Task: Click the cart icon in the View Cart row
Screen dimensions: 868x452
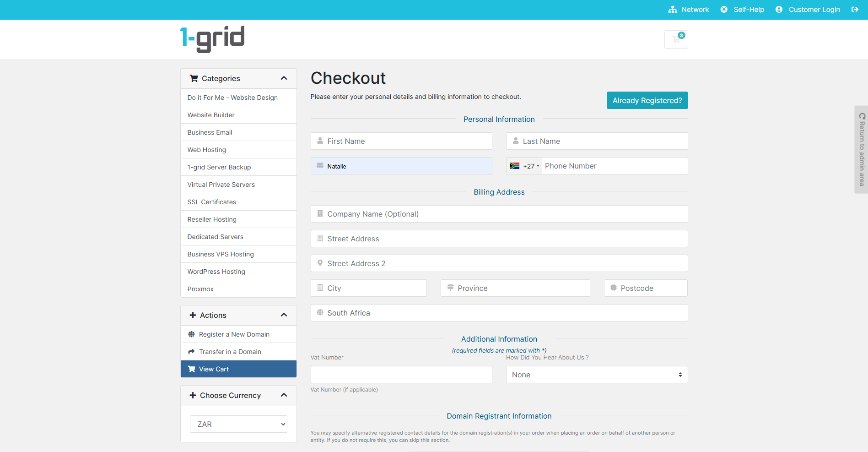Action: pyautogui.click(x=191, y=369)
